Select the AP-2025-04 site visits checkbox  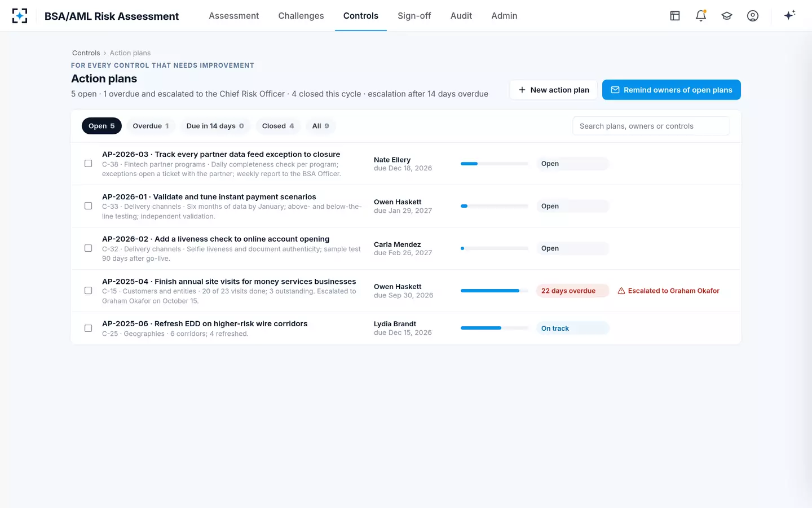89,291
